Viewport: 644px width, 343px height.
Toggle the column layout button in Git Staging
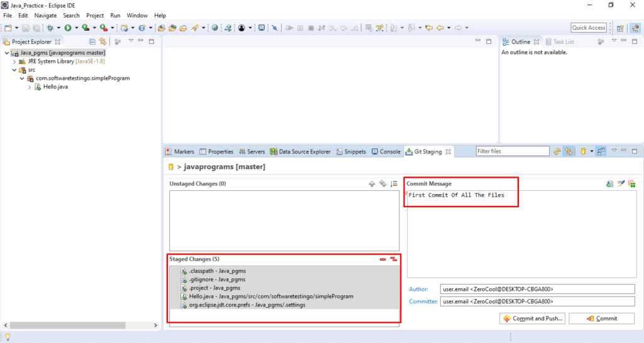pyautogui.click(x=601, y=151)
